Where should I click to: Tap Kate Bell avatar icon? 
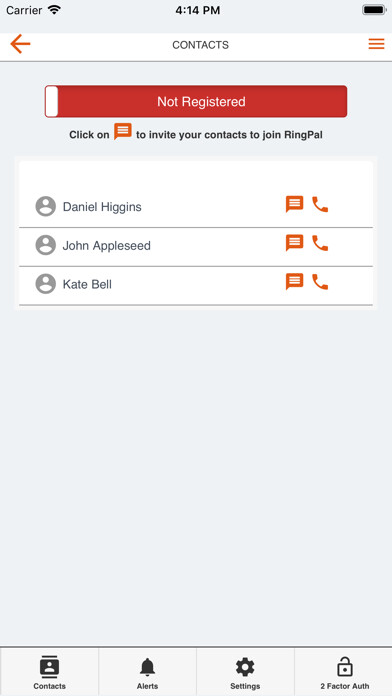pos(46,284)
